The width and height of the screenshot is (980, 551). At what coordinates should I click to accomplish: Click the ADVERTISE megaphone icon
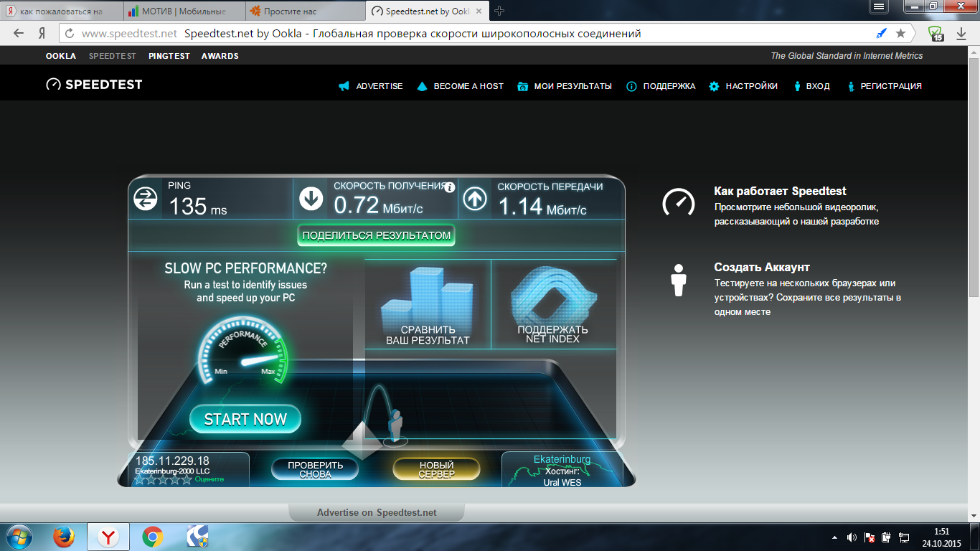coord(344,86)
